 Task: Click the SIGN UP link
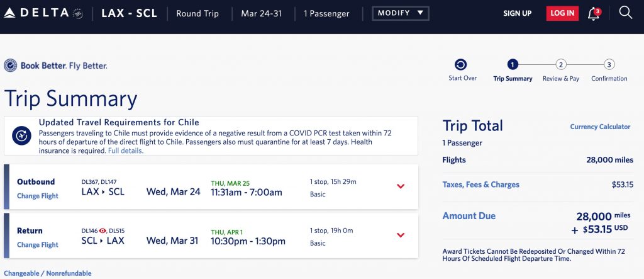(517, 13)
